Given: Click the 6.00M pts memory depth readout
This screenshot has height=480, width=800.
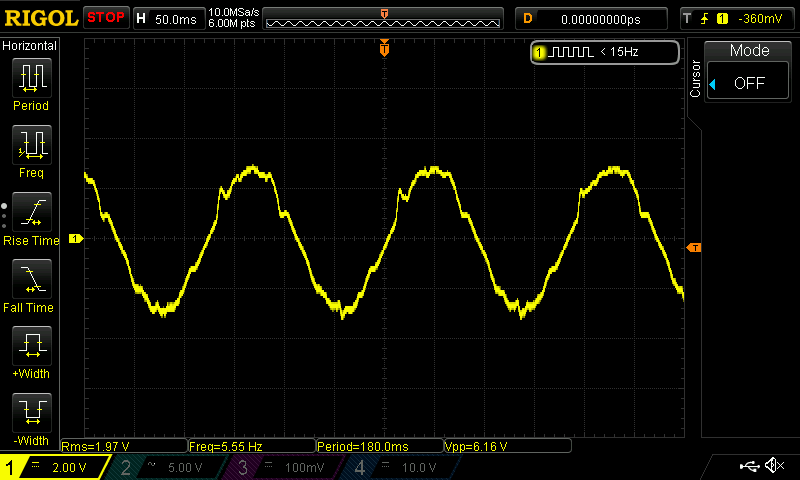Looking at the screenshot, I should [232, 24].
